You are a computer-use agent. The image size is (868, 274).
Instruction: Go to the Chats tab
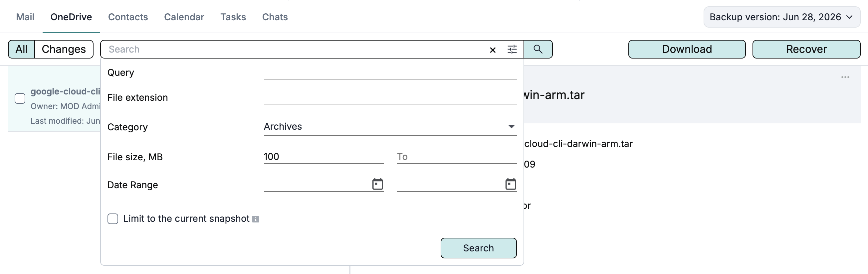275,17
